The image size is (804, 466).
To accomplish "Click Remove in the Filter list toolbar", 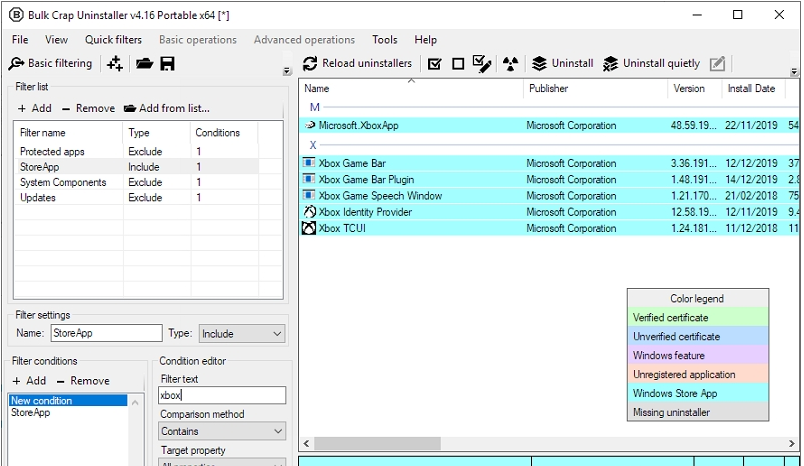I will click(89, 108).
